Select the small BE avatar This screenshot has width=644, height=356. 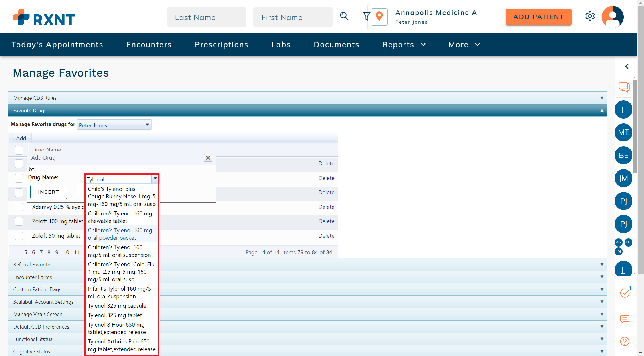click(628, 242)
